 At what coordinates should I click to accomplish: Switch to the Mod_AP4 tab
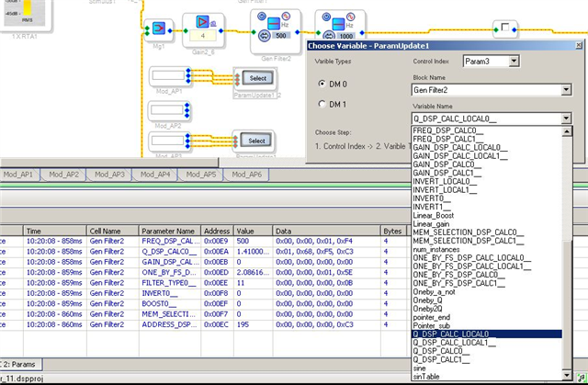(155, 175)
